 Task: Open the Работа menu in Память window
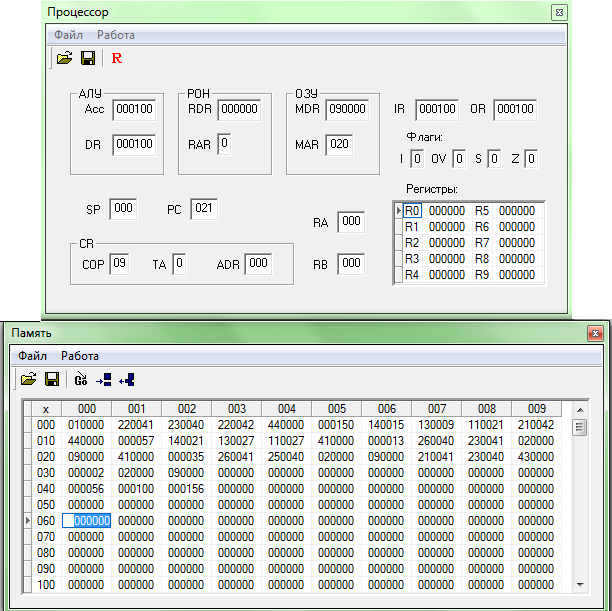coord(80,355)
